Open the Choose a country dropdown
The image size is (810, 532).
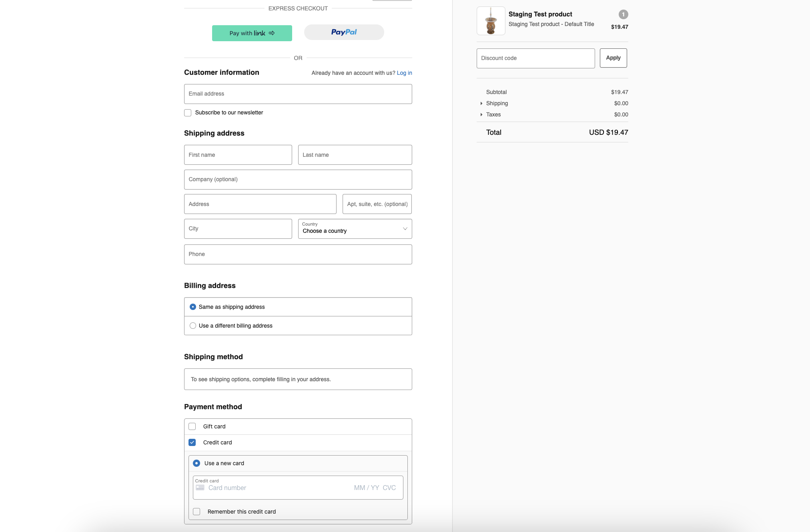point(355,228)
